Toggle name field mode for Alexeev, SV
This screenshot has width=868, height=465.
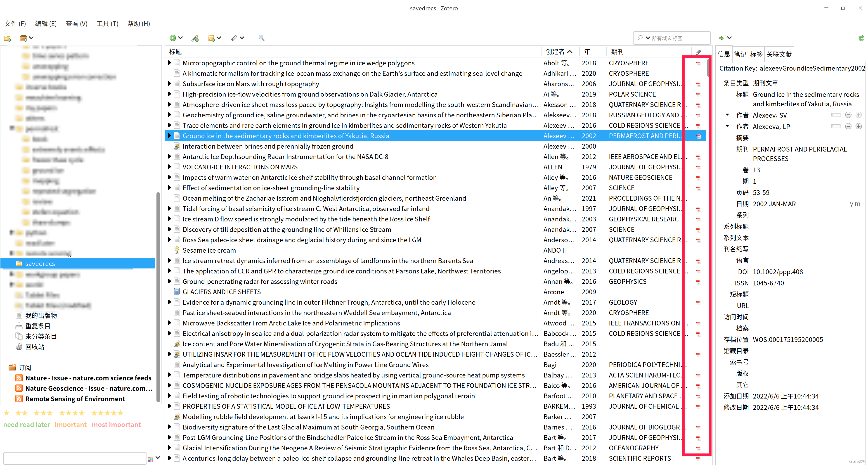pyautogui.click(x=836, y=115)
